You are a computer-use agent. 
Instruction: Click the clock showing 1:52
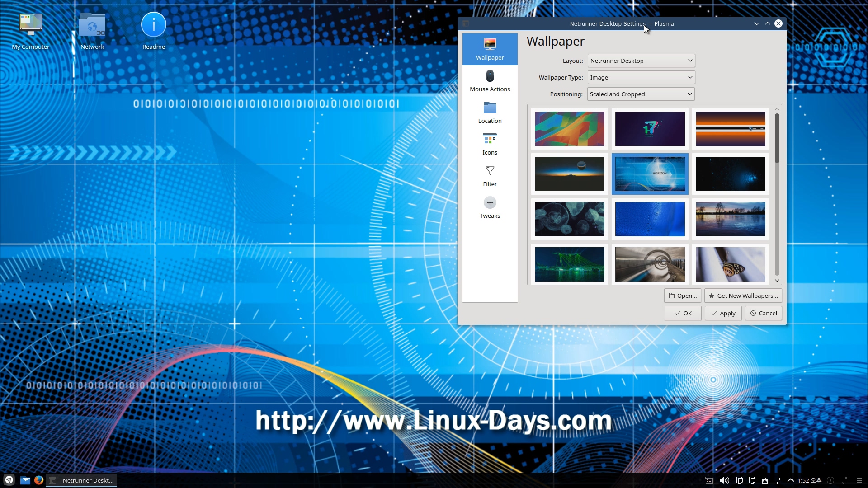(809, 480)
